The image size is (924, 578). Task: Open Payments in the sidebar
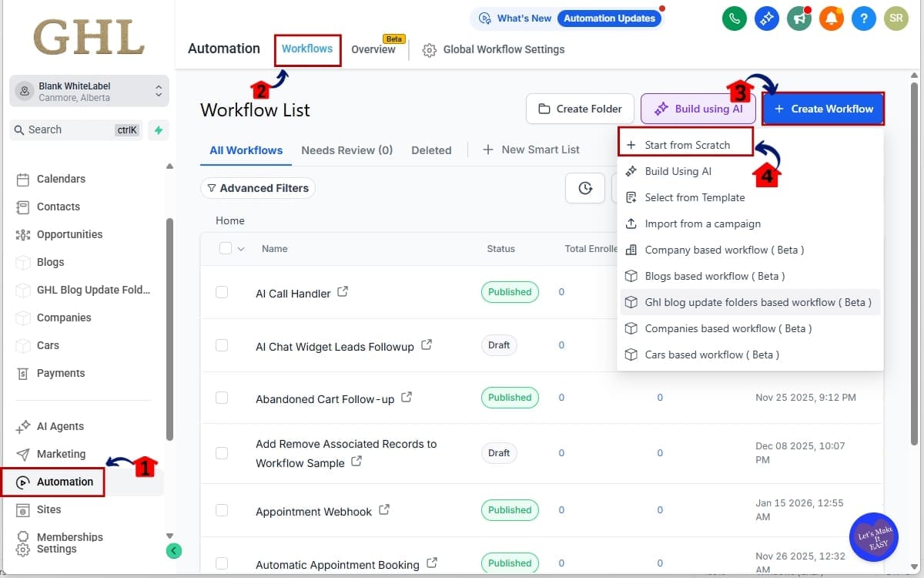(x=59, y=373)
